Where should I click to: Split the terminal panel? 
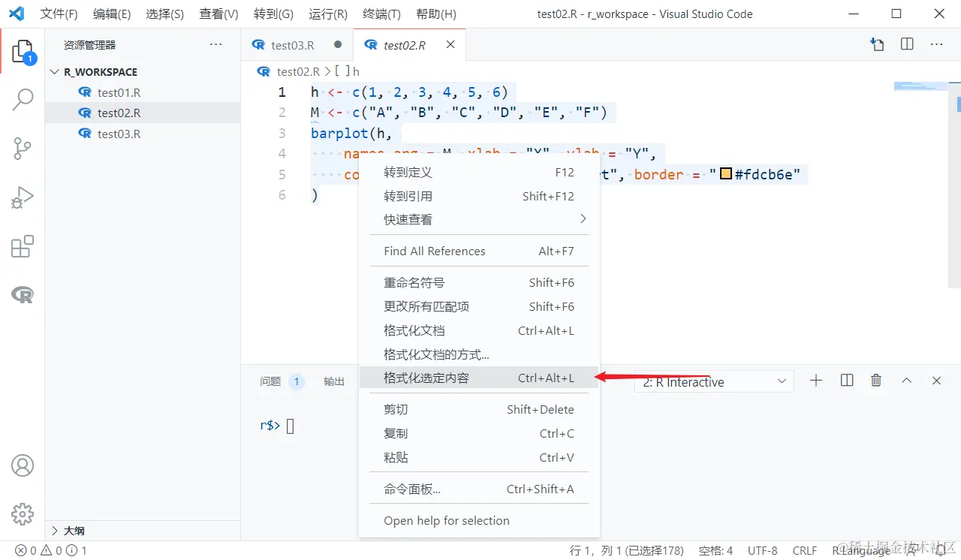tap(847, 381)
